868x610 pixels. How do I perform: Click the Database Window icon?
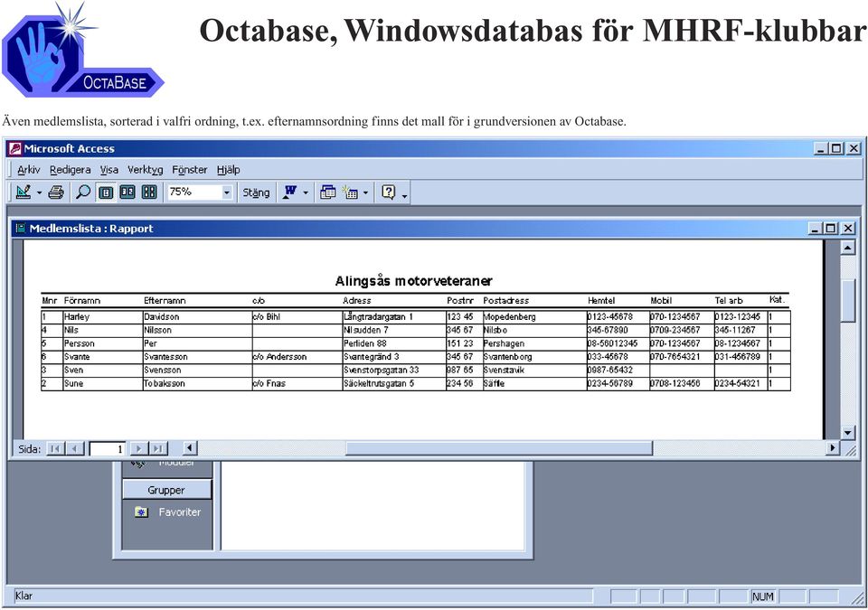click(327, 192)
